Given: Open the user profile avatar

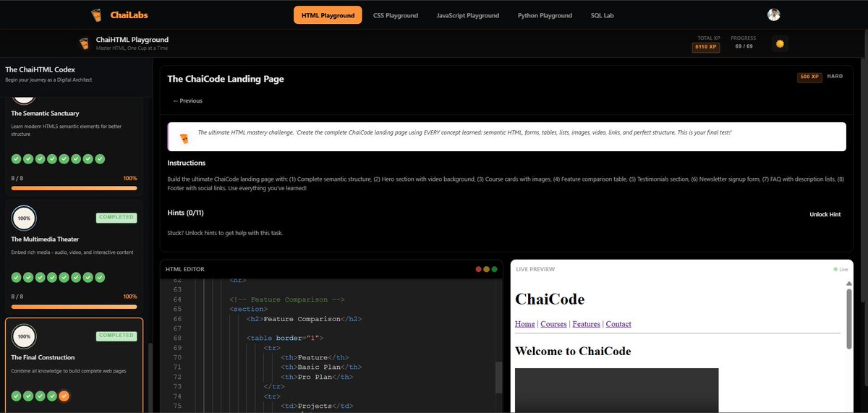Looking at the screenshot, I should [774, 14].
